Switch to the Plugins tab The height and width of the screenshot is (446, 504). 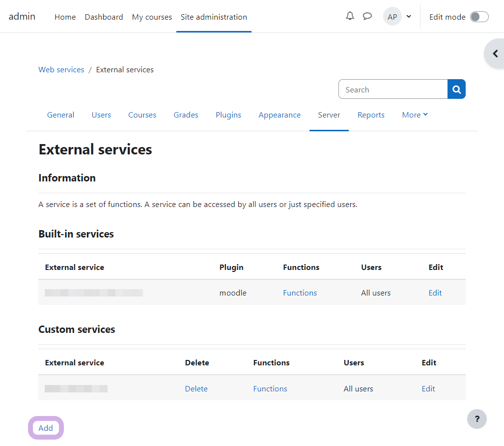coord(228,115)
